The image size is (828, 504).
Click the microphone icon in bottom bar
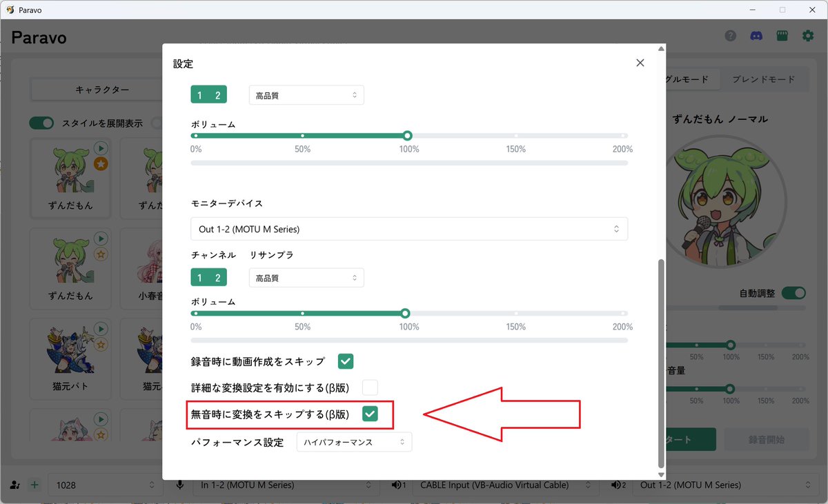pyautogui.click(x=180, y=485)
